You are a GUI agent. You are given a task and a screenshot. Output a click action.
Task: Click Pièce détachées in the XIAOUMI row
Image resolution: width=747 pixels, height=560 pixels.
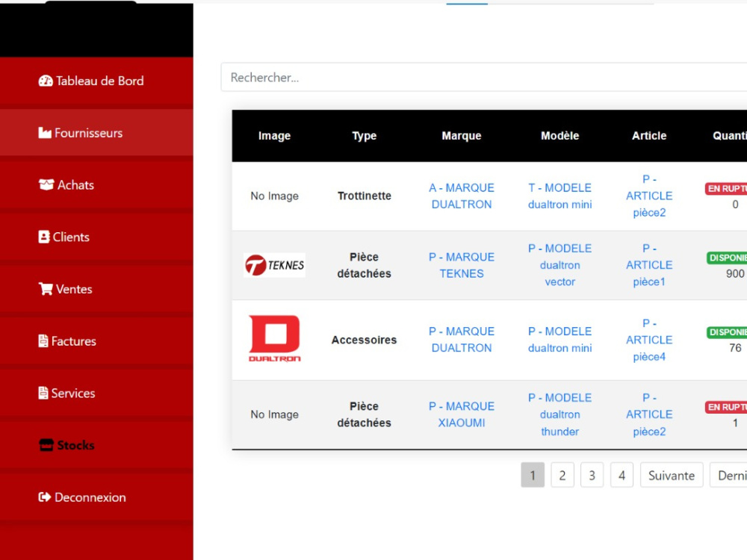click(x=365, y=414)
